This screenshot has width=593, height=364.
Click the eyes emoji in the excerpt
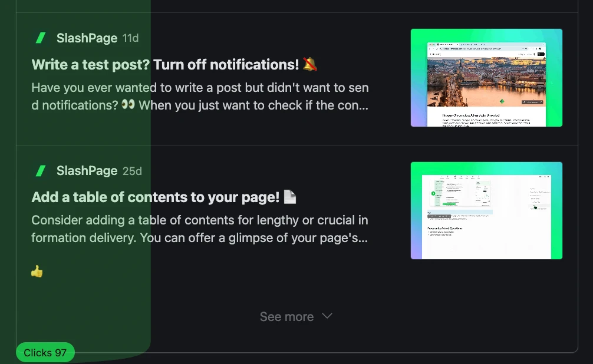(x=128, y=104)
